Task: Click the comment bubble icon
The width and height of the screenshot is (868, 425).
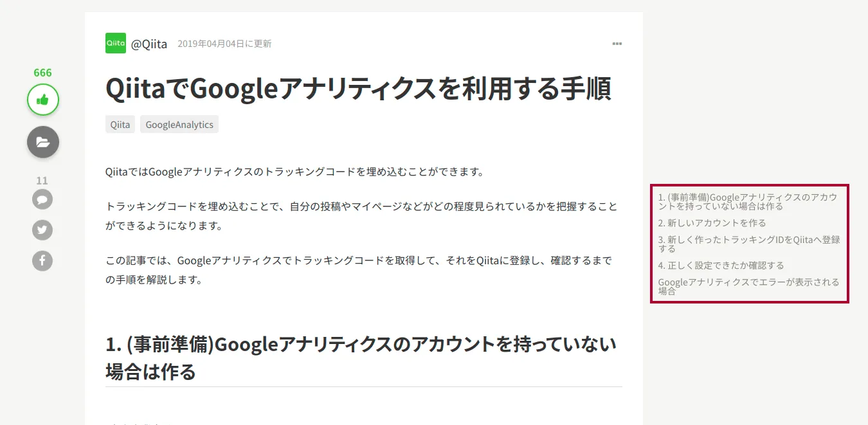Action: 42,199
